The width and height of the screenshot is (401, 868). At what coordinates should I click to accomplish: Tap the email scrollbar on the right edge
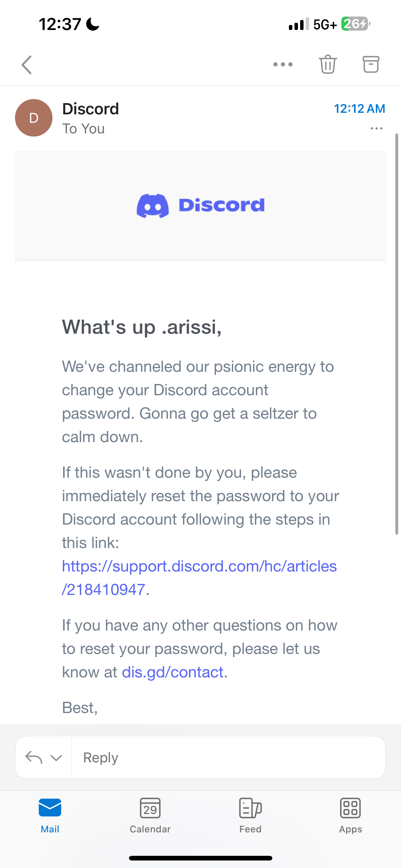coord(397,334)
